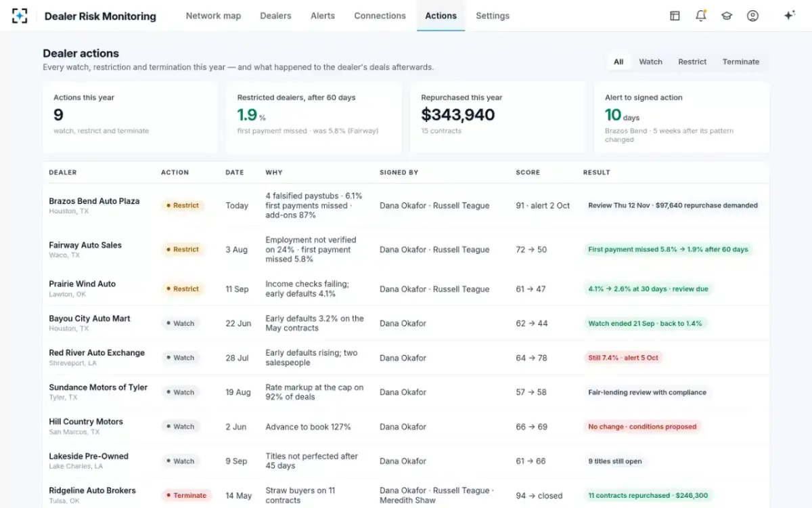812x508 pixels.
Task: Sort by the DEALER column header
Action: (x=63, y=173)
